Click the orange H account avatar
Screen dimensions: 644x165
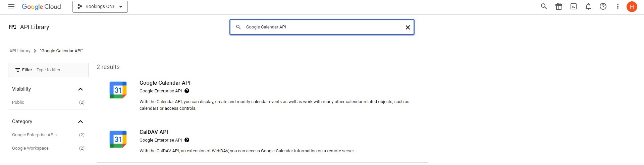pyautogui.click(x=632, y=7)
